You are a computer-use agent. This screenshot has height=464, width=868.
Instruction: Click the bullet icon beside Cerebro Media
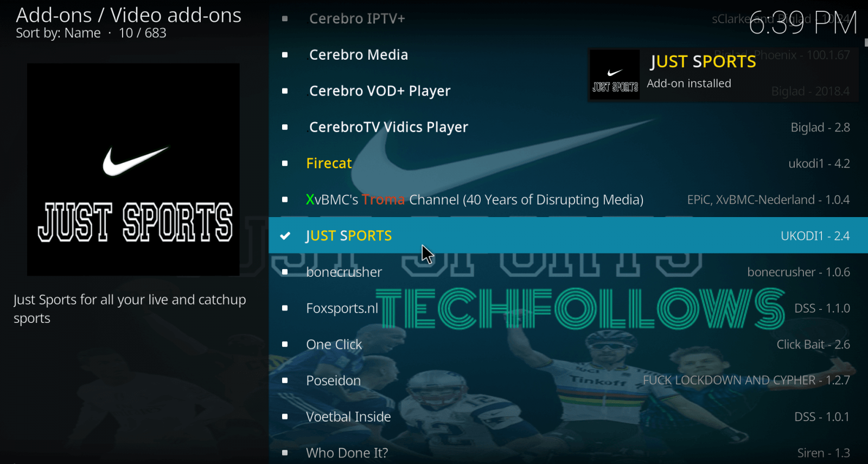pos(285,55)
